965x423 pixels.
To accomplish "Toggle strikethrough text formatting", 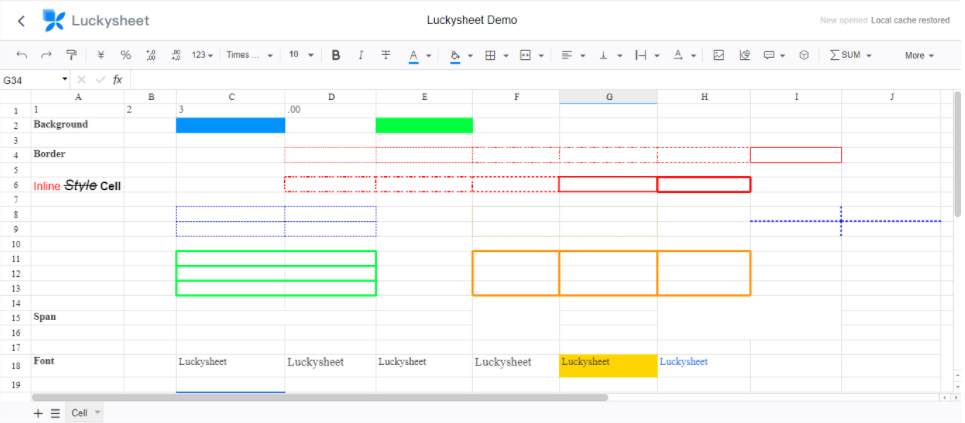I will [386, 55].
